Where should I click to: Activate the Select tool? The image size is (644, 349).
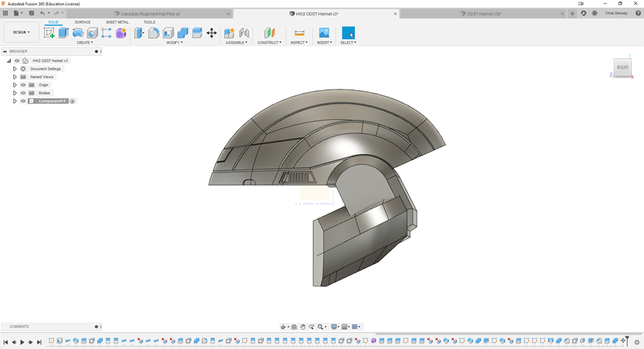point(348,33)
